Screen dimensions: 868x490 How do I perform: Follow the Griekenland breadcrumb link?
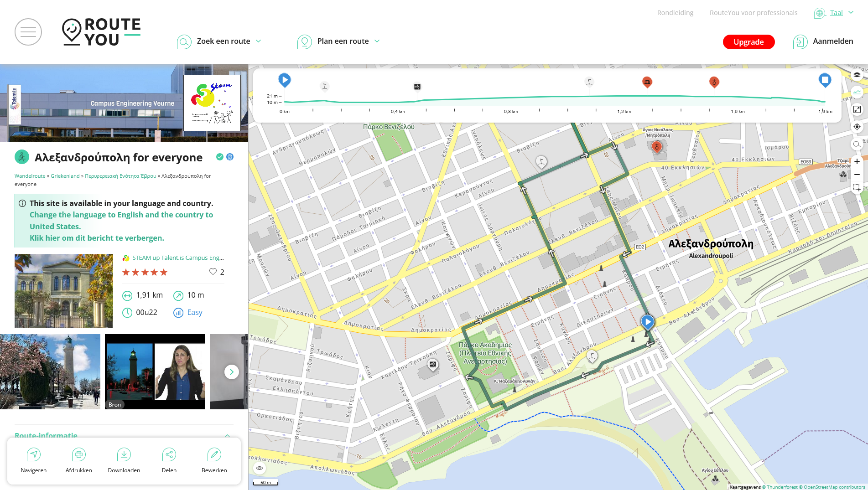click(65, 176)
